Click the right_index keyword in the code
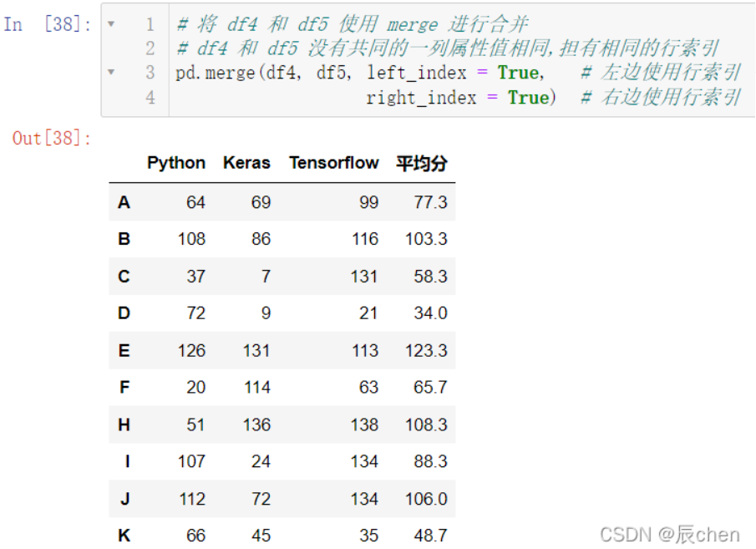This screenshot has width=756, height=549. pyautogui.click(x=421, y=98)
